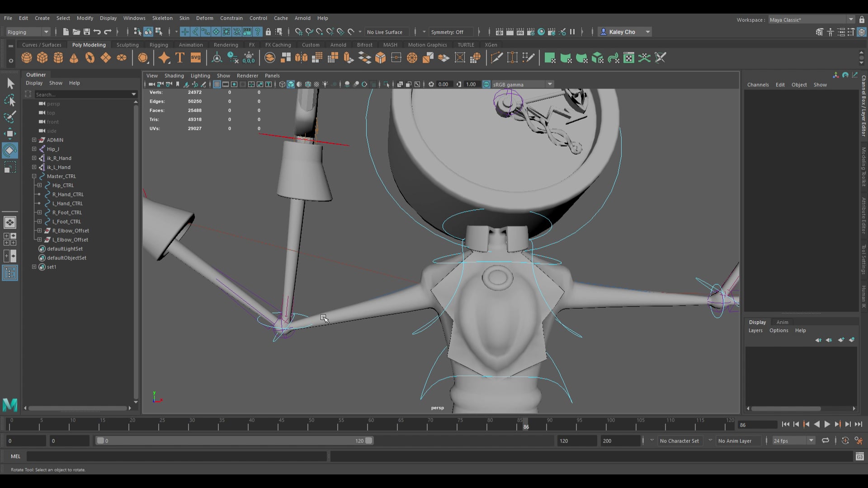Collapse the Master_CTRL hierarchy in the Outliner
868x488 pixels.
click(34, 176)
